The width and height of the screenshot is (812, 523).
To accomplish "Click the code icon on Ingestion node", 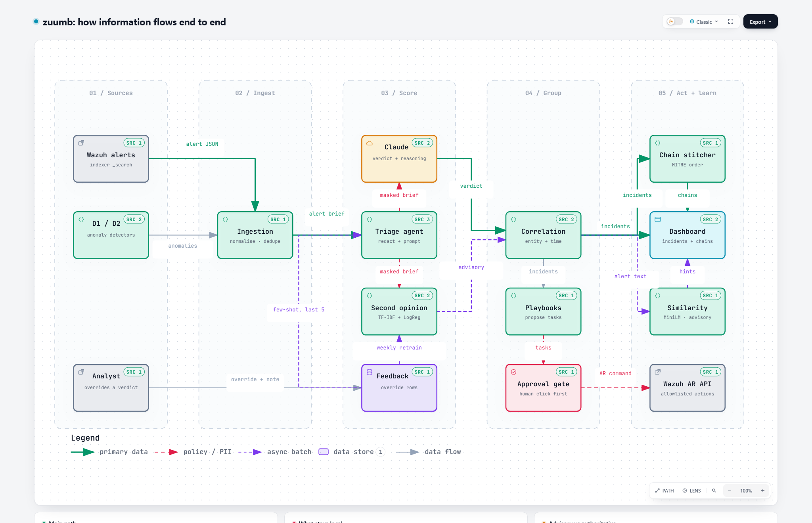I will (225, 219).
